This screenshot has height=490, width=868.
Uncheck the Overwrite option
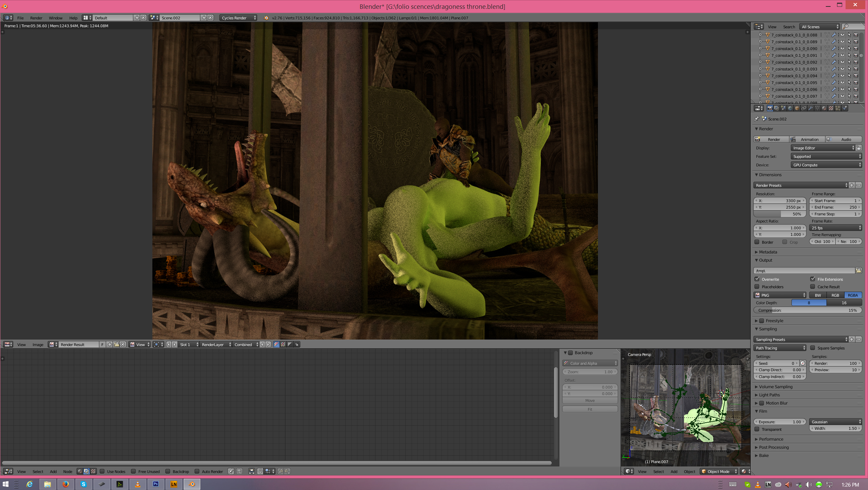coord(757,279)
